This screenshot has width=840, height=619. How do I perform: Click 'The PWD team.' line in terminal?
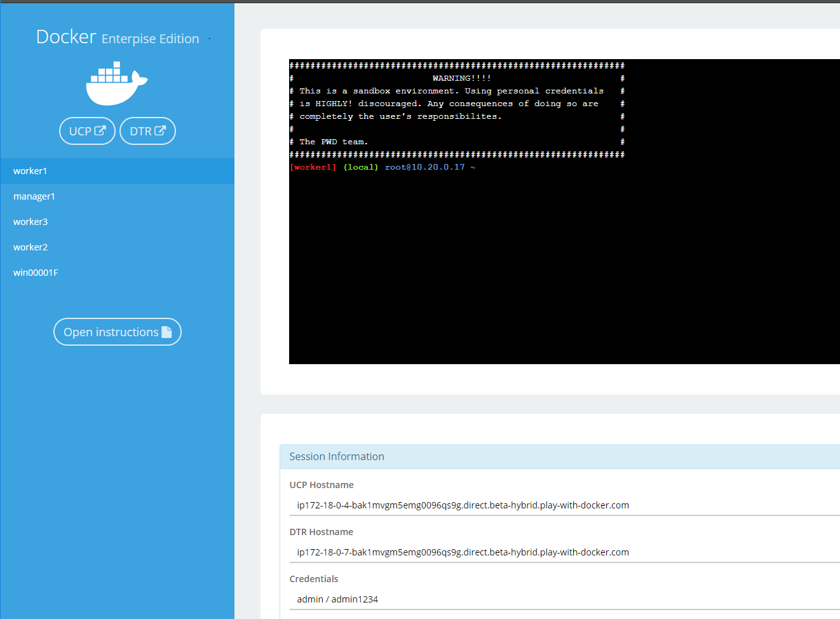pos(334,142)
